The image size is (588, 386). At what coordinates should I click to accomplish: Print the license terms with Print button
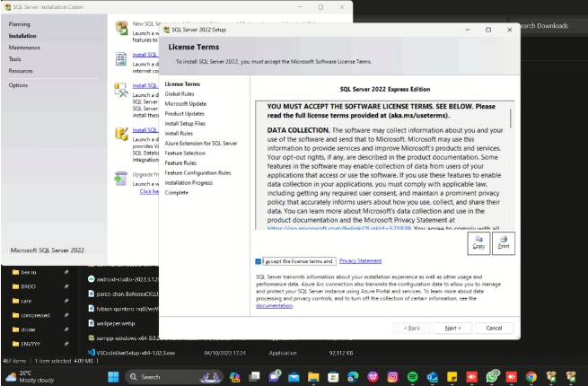pyautogui.click(x=504, y=243)
